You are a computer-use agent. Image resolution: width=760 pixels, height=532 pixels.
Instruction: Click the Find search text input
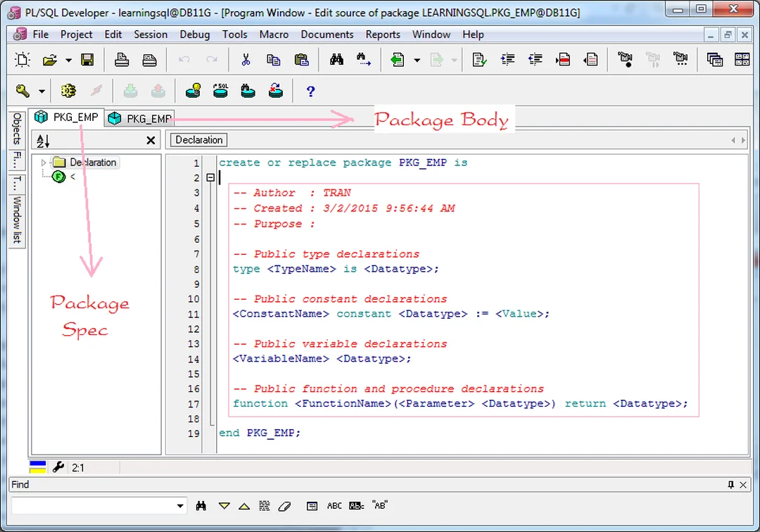tap(93, 506)
